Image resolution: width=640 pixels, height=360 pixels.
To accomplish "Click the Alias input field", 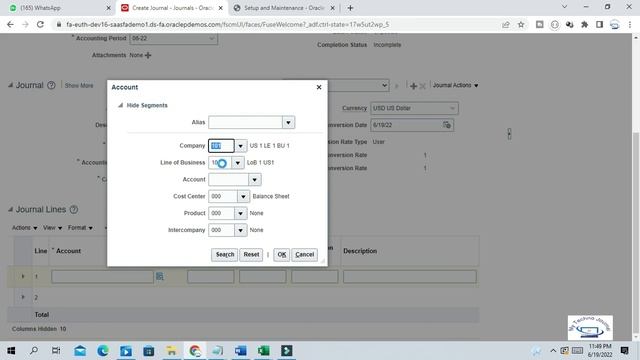I will pos(245,122).
